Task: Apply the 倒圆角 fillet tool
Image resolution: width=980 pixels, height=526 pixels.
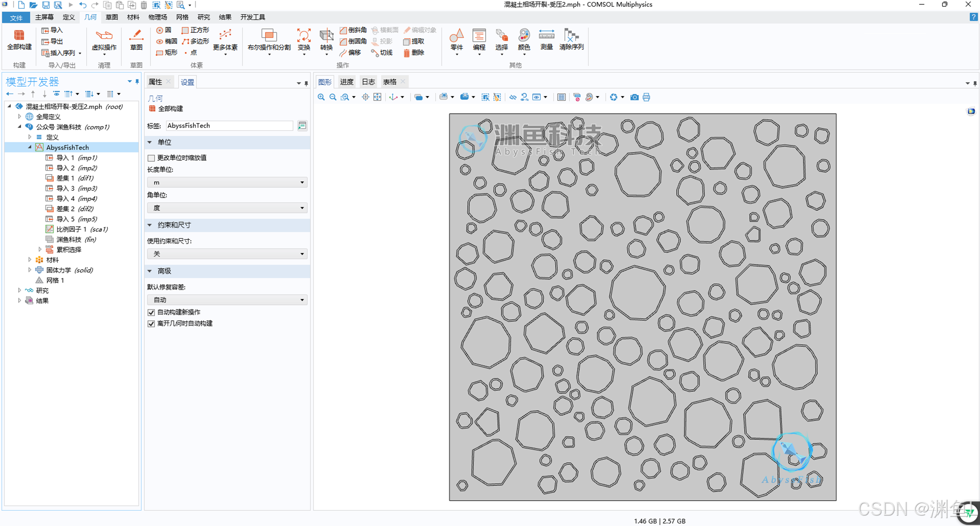Action: click(x=353, y=41)
